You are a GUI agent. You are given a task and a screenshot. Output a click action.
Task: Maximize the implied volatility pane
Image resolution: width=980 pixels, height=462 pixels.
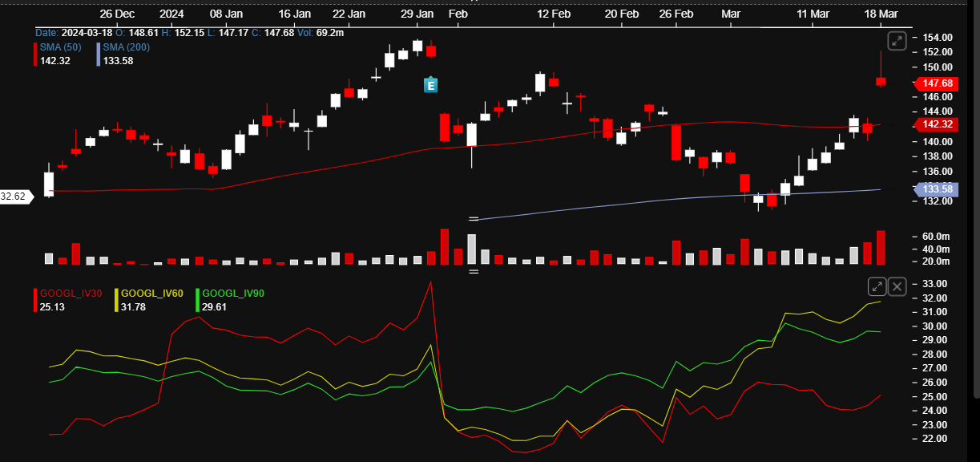[877, 286]
